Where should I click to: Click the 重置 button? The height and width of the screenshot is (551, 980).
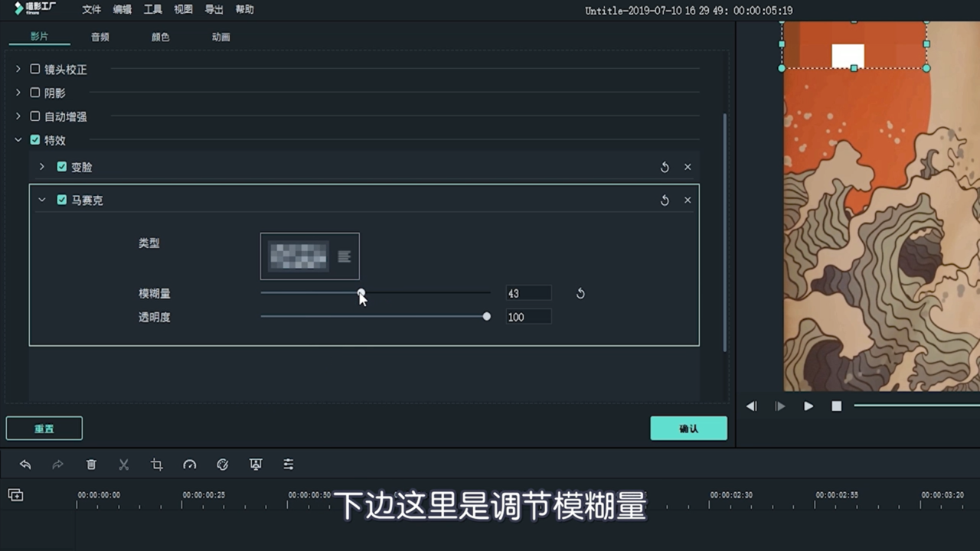(x=44, y=429)
